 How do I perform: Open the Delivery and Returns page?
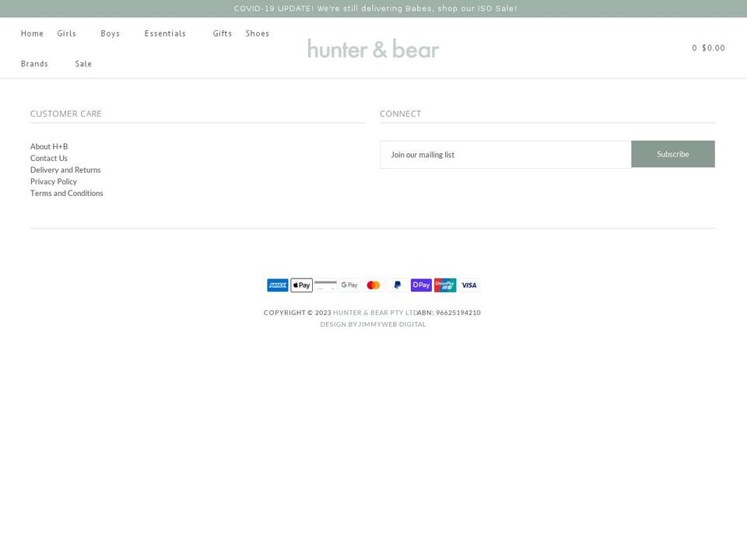click(x=65, y=170)
